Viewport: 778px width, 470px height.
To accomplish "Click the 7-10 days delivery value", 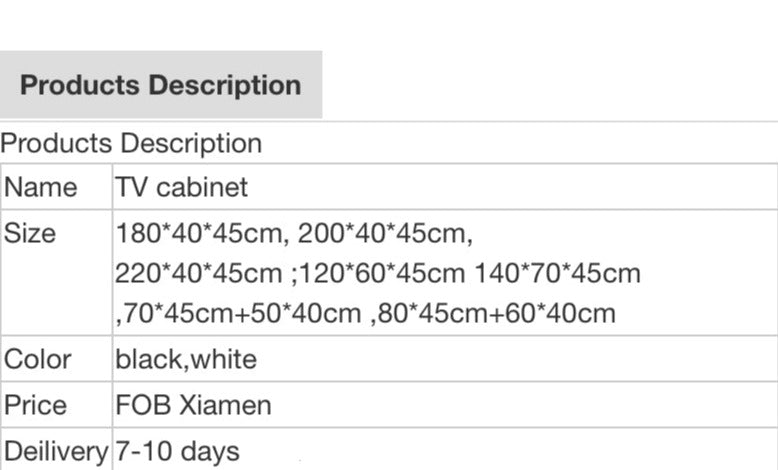I will (177, 452).
